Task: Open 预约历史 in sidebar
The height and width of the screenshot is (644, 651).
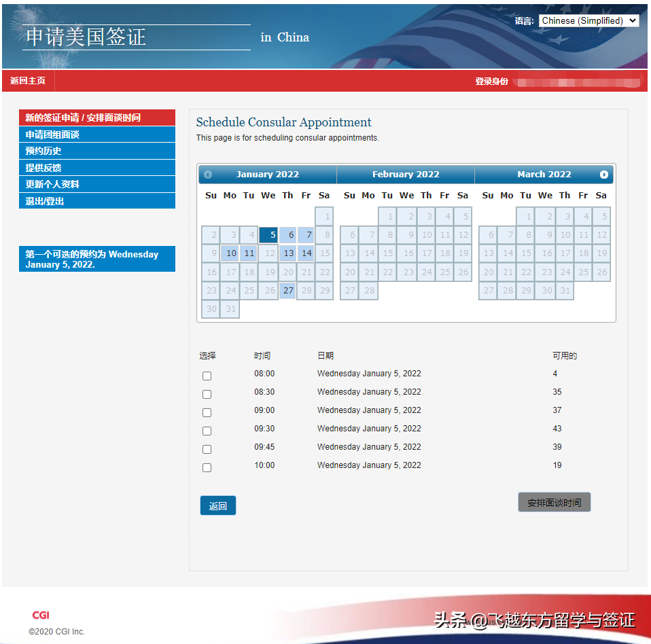Action: pos(97,151)
